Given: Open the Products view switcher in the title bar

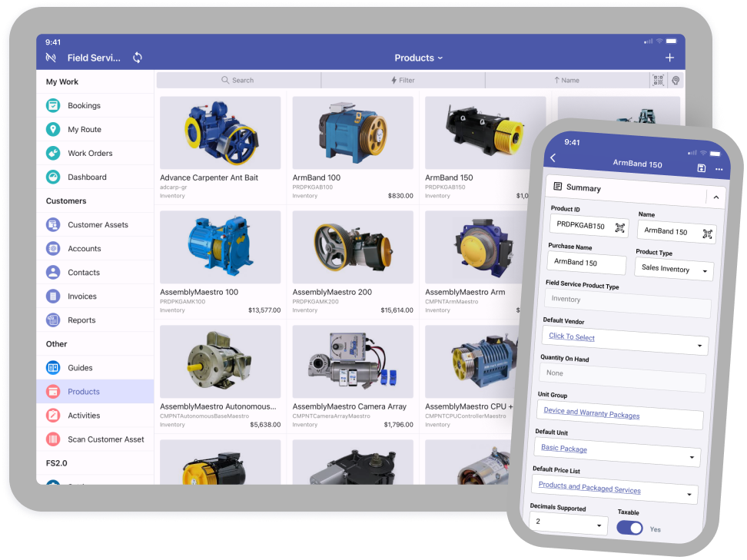Looking at the screenshot, I should 418,58.
